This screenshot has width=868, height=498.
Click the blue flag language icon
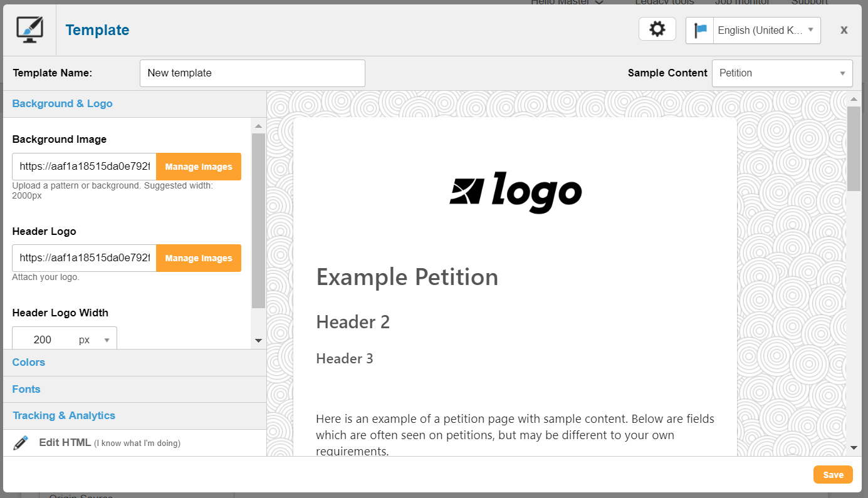(x=699, y=29)
